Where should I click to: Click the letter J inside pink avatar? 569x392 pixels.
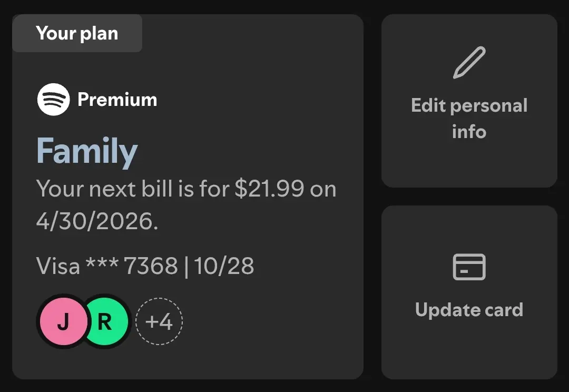pyautogui.click(x=63, y=322)
